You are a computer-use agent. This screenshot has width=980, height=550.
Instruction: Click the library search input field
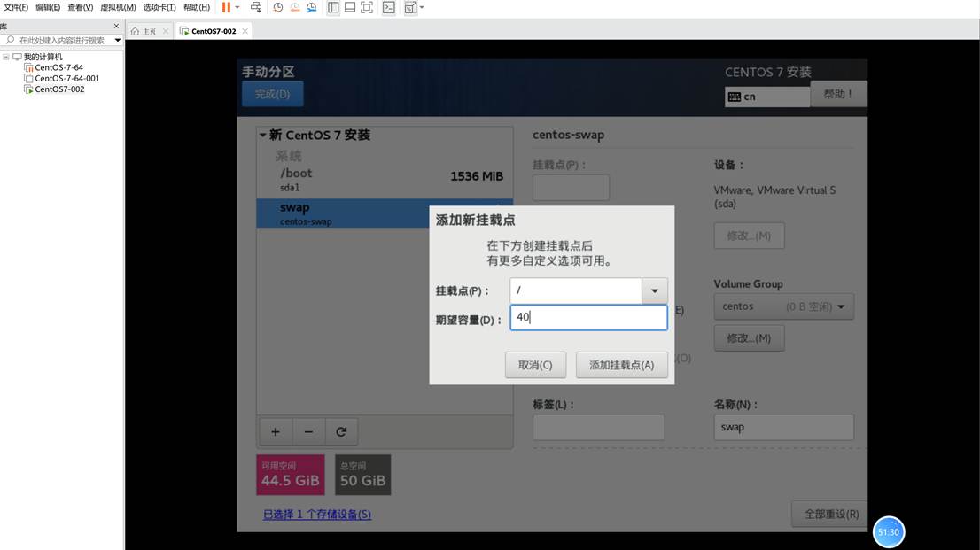(x=61, y=40)
